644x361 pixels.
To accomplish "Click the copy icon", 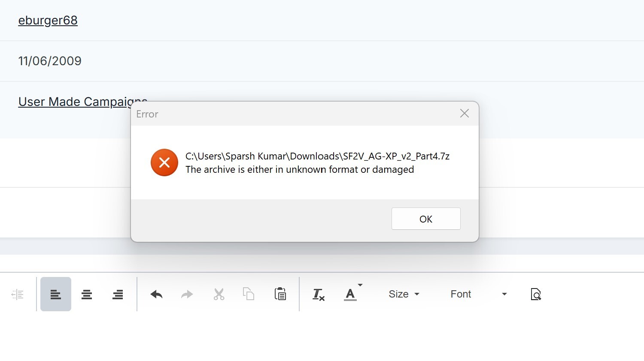I will 249,294.
